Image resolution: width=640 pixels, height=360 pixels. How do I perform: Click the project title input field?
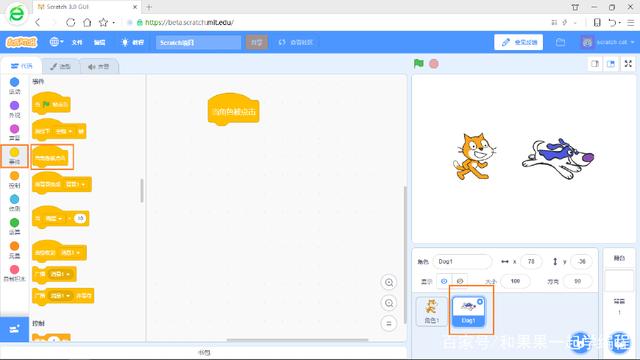point(198,42)
